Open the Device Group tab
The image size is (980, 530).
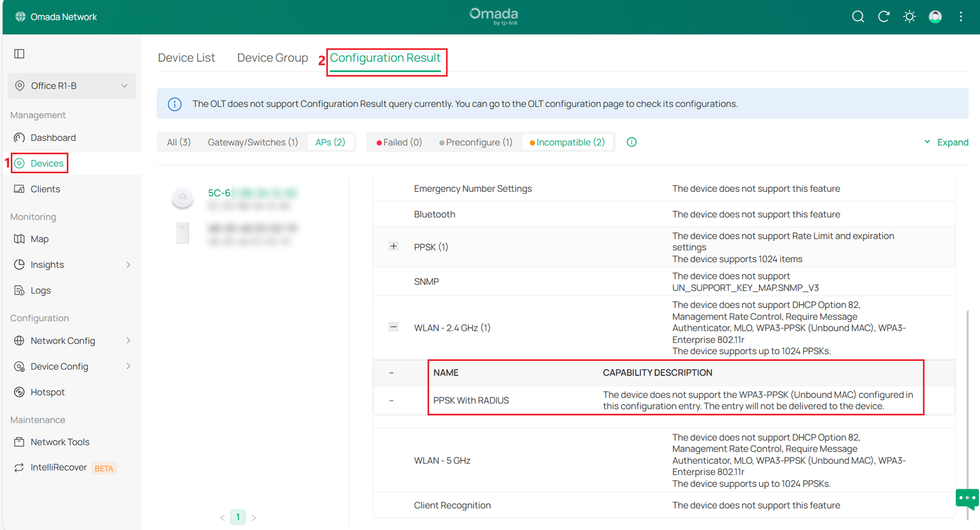tap(272, 58)
